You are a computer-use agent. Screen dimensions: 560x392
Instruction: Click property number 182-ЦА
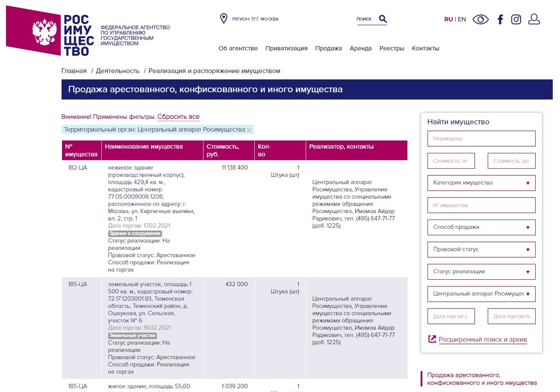point(77,167)
